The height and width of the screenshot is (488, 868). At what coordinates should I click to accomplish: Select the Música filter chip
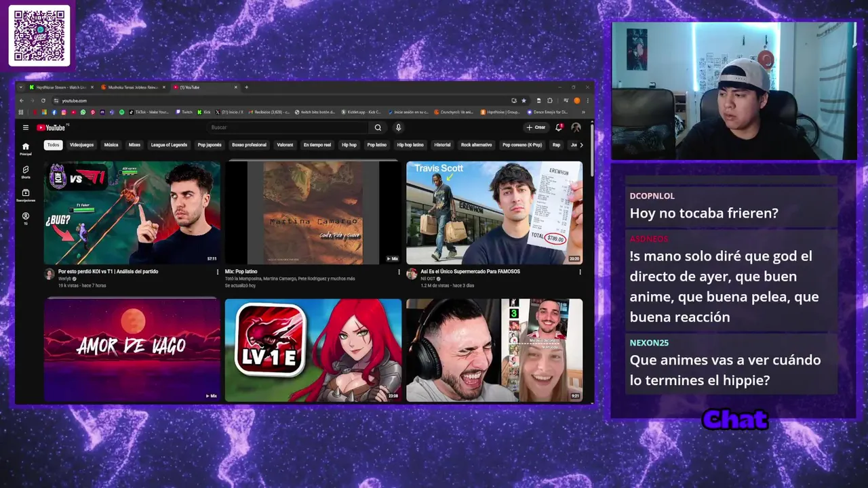pyautogui.click(x=111, y=144)
